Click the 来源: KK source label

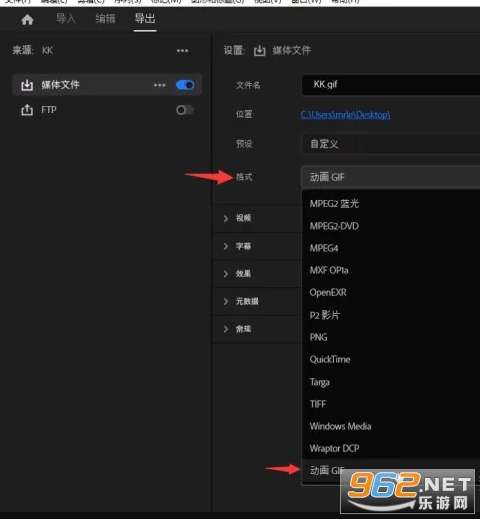pyautogui.click(x=33, y=51)
